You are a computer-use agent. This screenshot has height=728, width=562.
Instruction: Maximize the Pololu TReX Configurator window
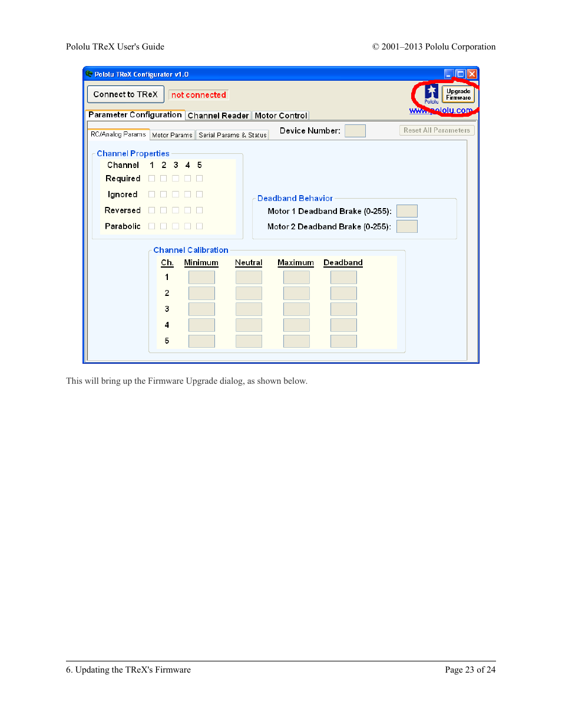[x=461, y=74]
